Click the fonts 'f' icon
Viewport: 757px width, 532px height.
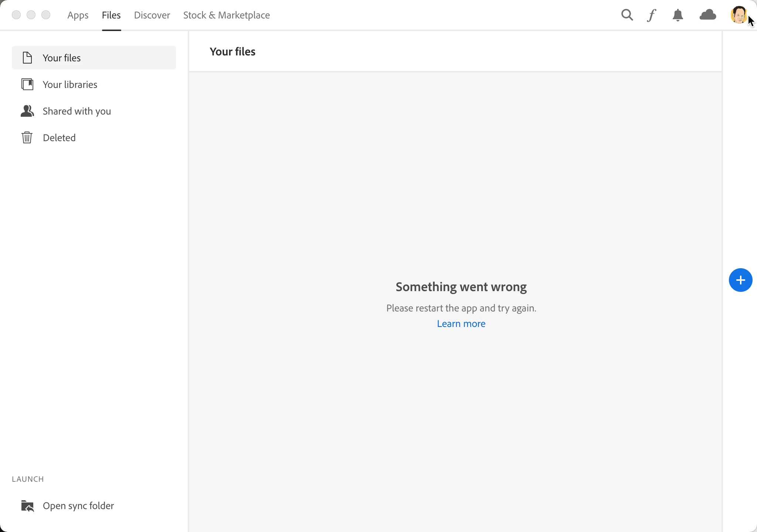pos(652,15)
